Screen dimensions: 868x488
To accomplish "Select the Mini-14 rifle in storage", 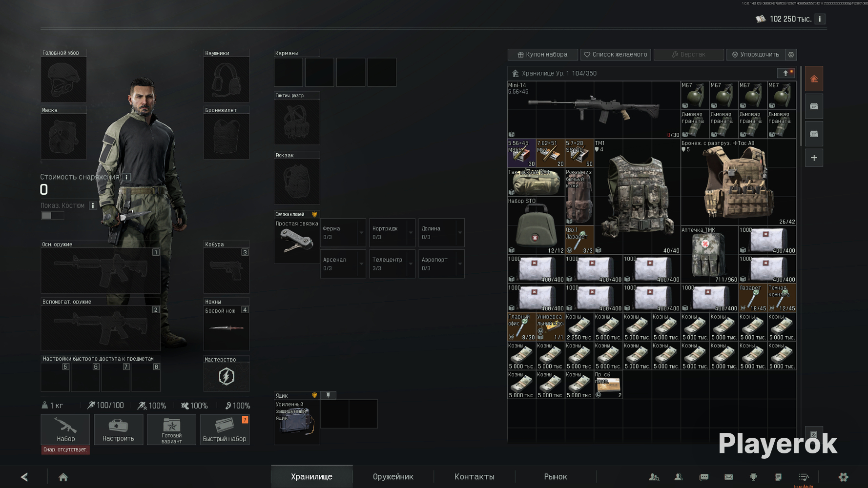I will [594, 110].
